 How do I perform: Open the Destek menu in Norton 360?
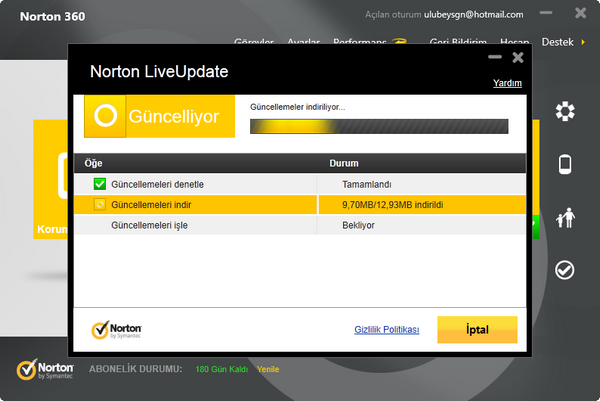coord(557,42)
